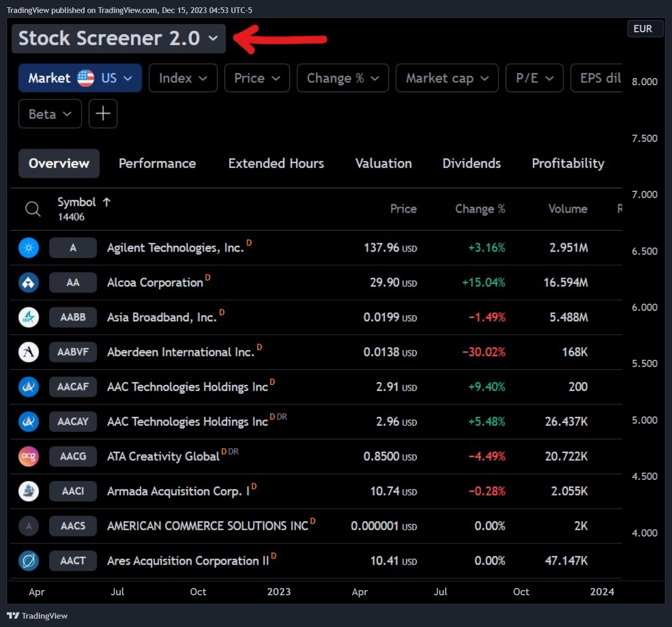
Task: Open the Beta filter dropdown
Action: [x=50, y=113]
